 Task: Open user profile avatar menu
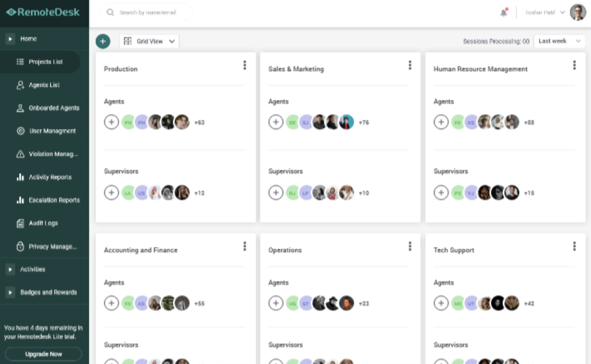(577, 12)
